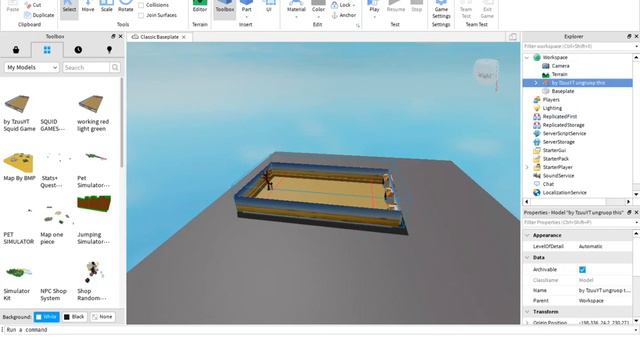This screenshot has height=360, width=640.
Task: Click the Toolbox search magnifier icon
Action: click(x=115, y=67)
